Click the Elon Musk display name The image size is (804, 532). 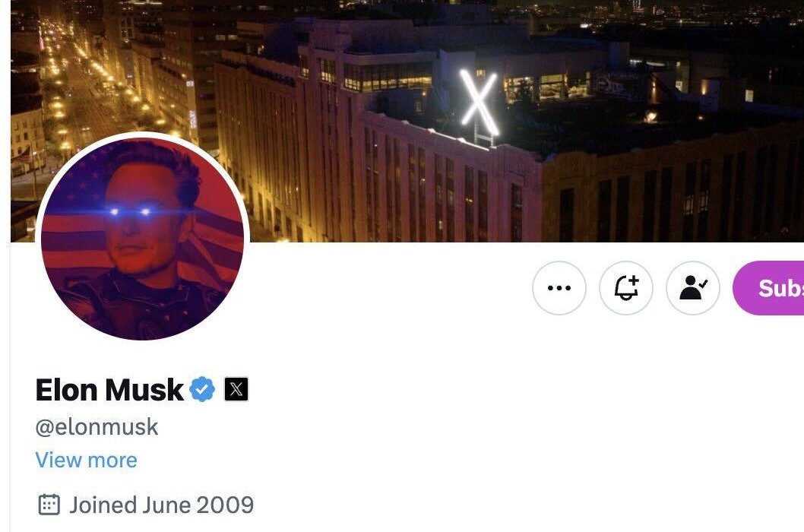pos(109,390)
